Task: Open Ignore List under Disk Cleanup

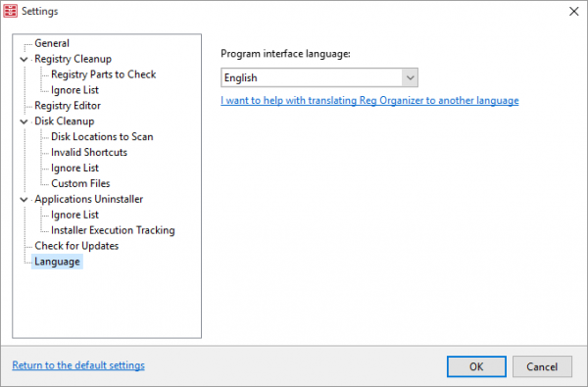Action: click(x=74, y=168)
